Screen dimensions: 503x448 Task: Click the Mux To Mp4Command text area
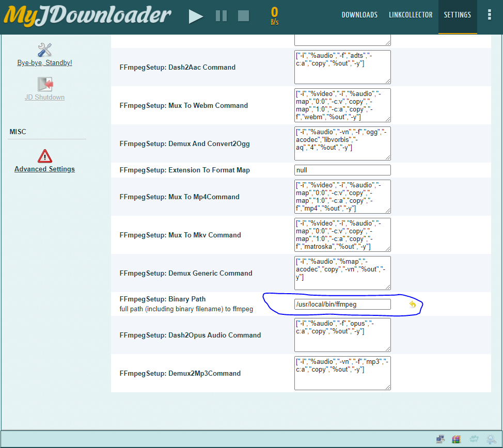tap(342, 197)
